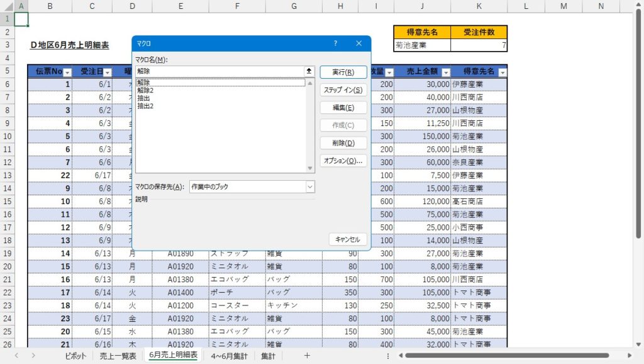The height and width of the screenshot is (364, 644).
Task: Select the 抽出2 macro in the list
Action: click(145, 106)
